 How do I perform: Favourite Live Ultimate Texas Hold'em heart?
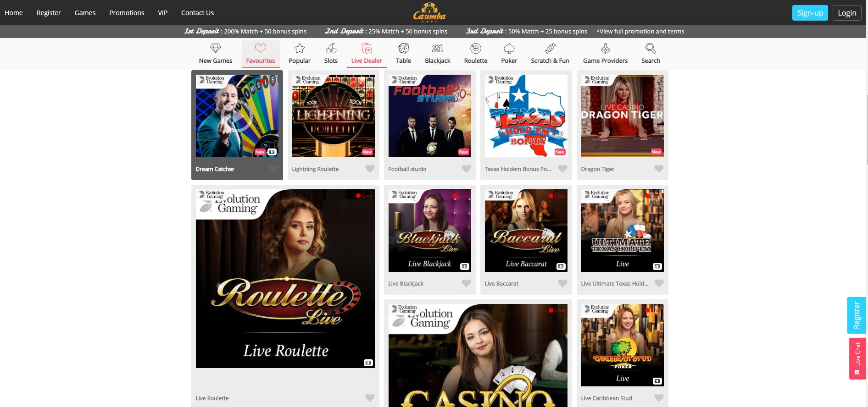tap(659, 283)
